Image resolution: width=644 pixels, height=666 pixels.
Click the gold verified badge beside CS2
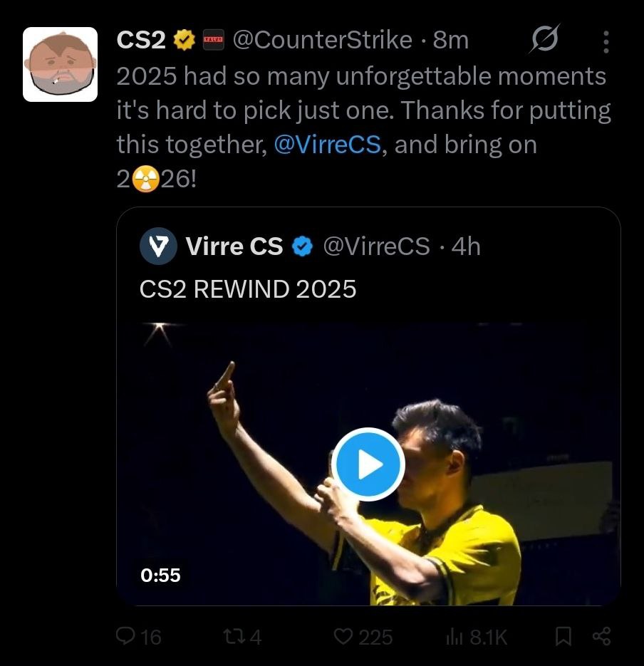point(185,41)
